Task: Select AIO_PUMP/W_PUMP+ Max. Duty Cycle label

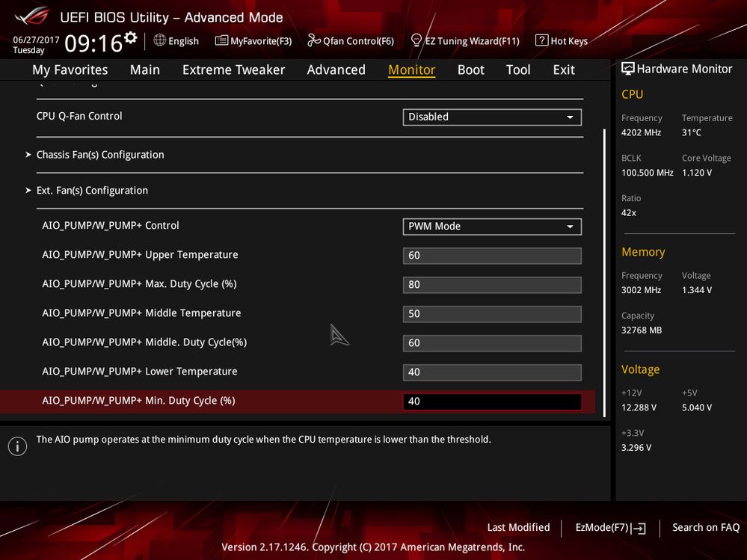Action: pyautogui.click(x=139, y=284)
